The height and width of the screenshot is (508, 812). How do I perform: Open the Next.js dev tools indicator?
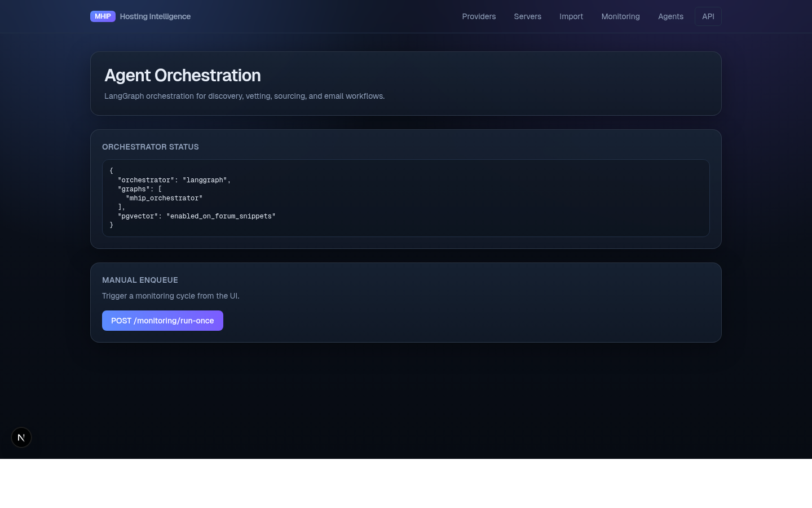pyautogui.click(x=21, y=437)
